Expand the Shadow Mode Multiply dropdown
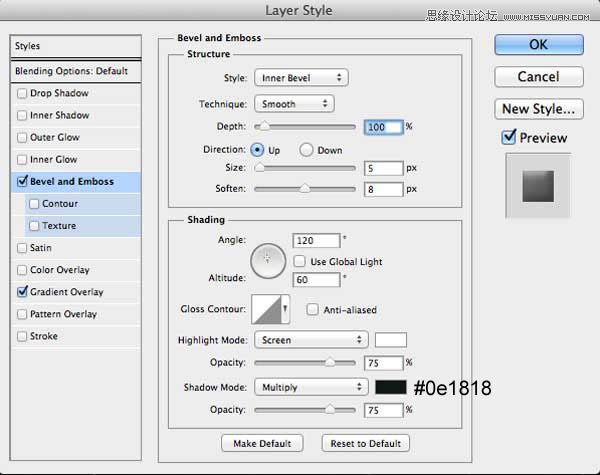The image size is (600, 475). (311, 387)
